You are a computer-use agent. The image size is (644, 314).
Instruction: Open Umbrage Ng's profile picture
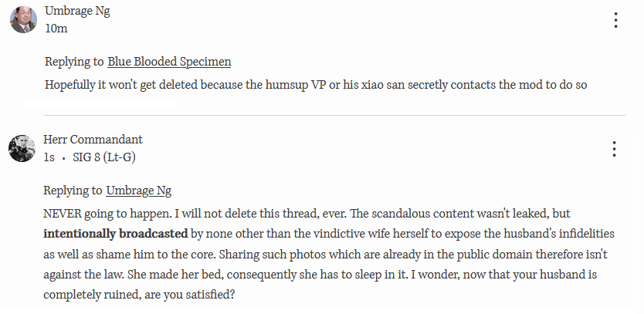click(22, 20)
